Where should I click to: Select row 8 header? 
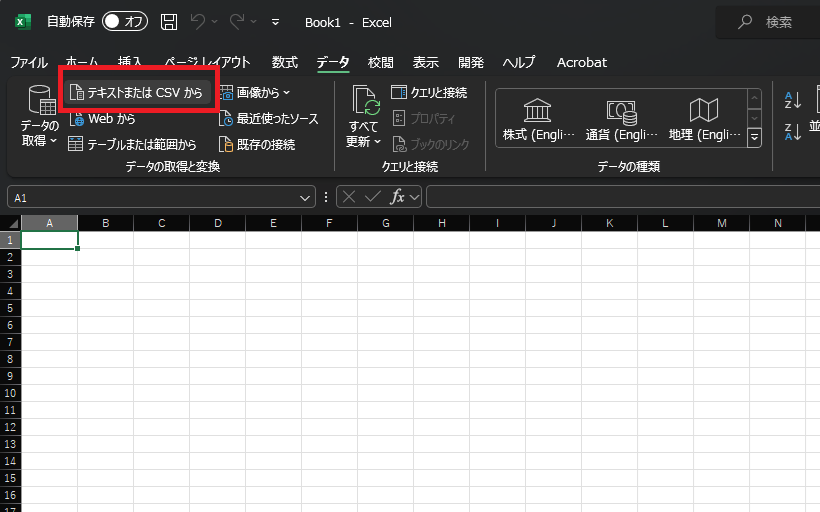pyautogui.click(x=10, y=359)
